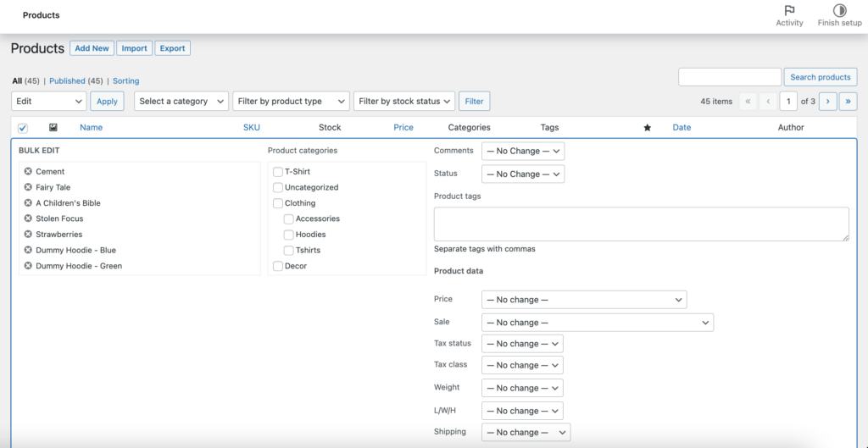Click the Add New product button
Screen dimensions: 868x448
point(92,48)
